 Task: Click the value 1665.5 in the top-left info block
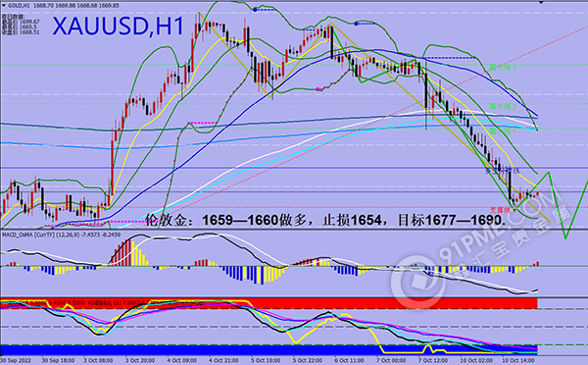28,27
